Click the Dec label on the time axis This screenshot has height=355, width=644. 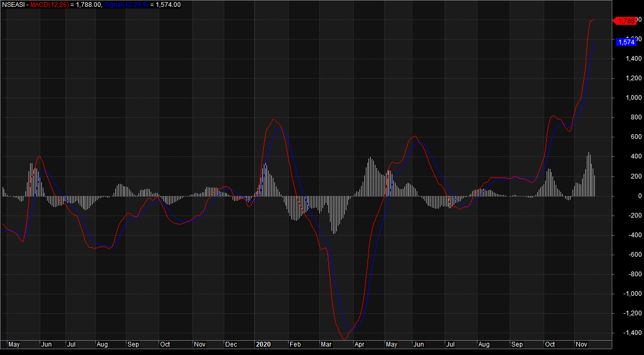[x=231, y=344]
